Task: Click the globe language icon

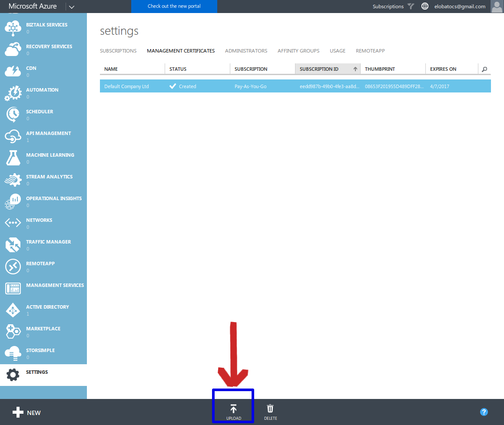Action: coord(425,6)
